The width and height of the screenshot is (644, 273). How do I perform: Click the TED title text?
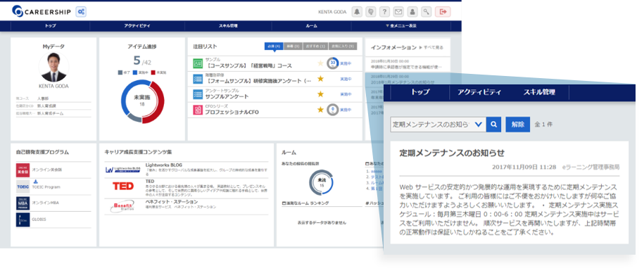click(x=150, y=181)
